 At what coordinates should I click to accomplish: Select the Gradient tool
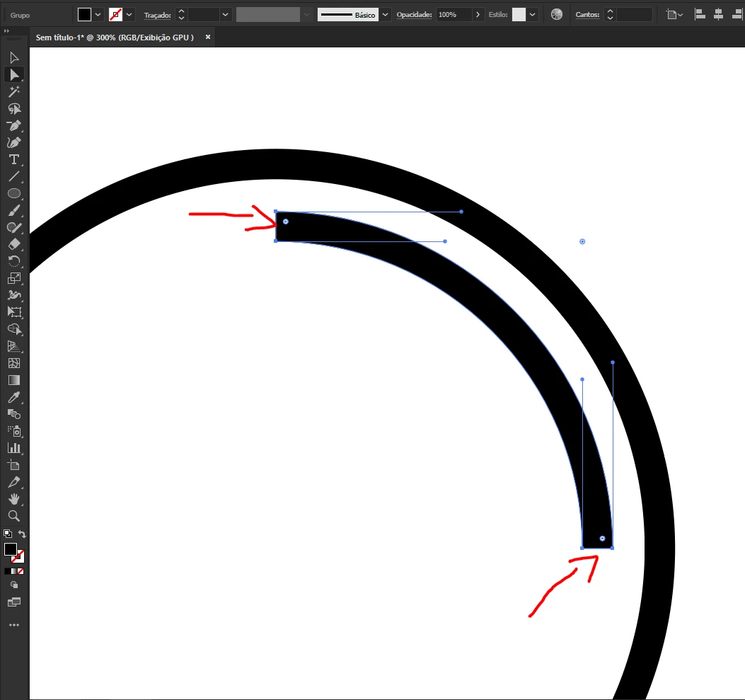pos(14,380)
